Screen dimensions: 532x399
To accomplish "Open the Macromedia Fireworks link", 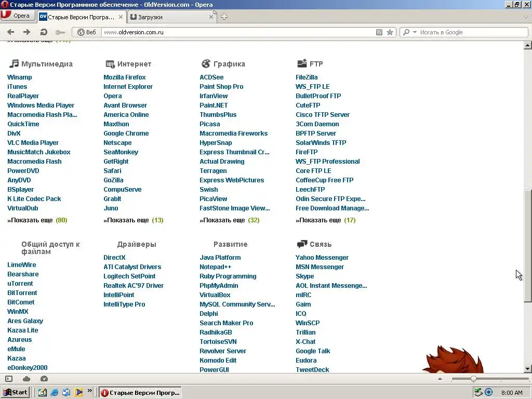I will click(x=233, y=134).
